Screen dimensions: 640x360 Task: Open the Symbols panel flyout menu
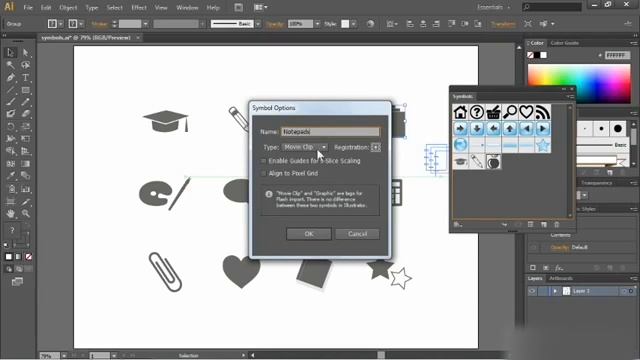click(570, 96)
